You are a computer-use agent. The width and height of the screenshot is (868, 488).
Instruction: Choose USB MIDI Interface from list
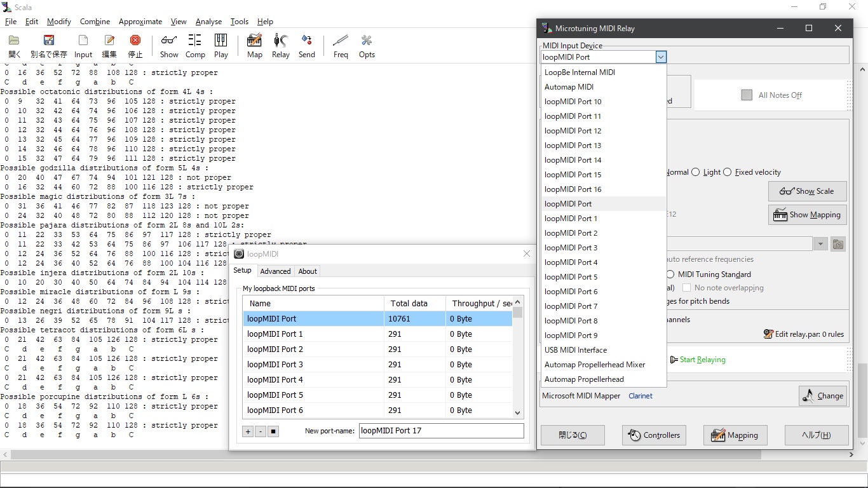coord(604,350)
